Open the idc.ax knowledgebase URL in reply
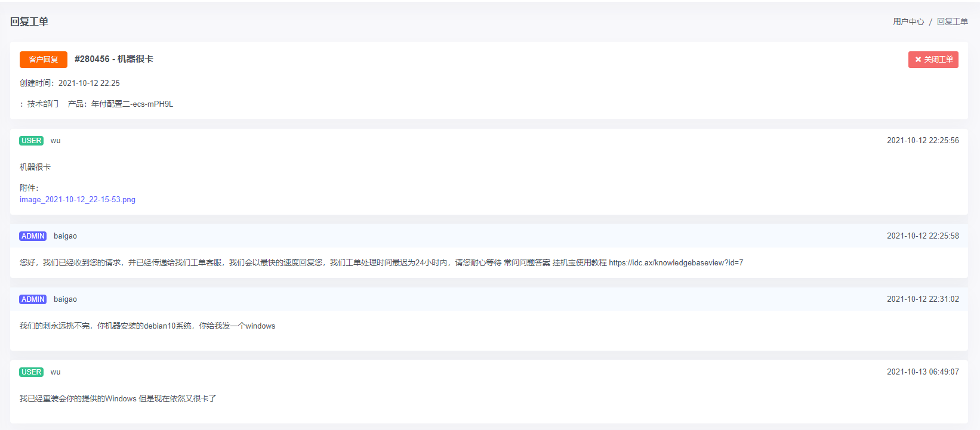Viewport: 980px width, 430px height. coord(676,263)
